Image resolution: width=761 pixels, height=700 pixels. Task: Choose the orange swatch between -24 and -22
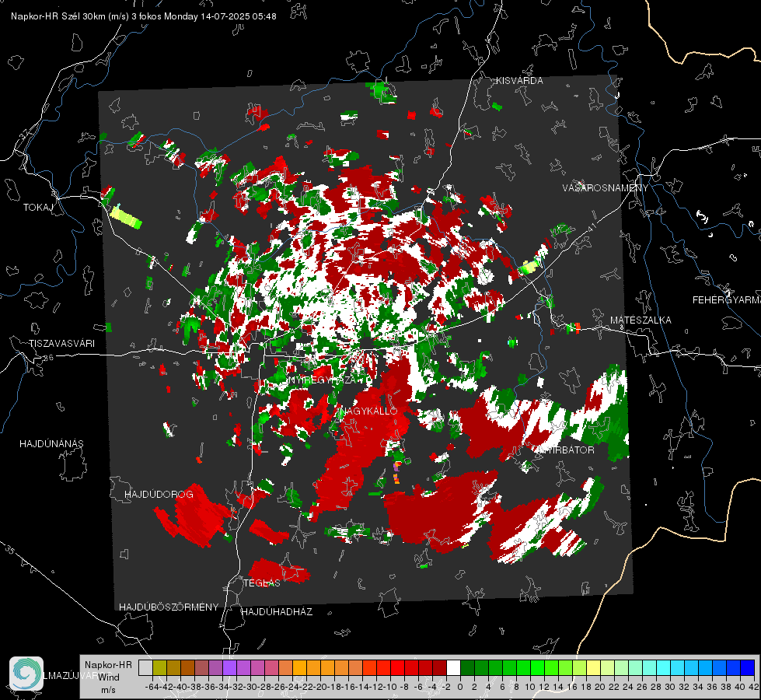click(299, 667)
